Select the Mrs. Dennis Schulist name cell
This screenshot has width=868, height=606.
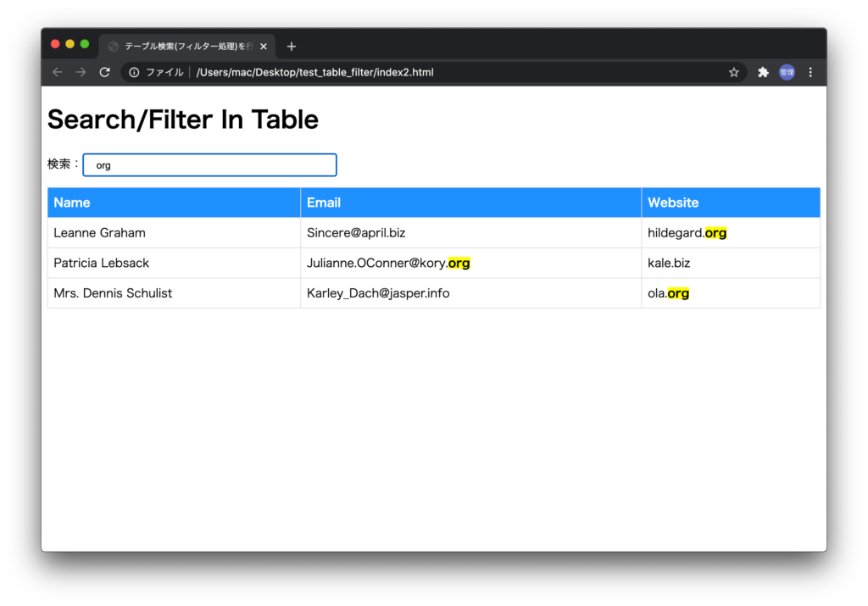click(x=174, y=292)
